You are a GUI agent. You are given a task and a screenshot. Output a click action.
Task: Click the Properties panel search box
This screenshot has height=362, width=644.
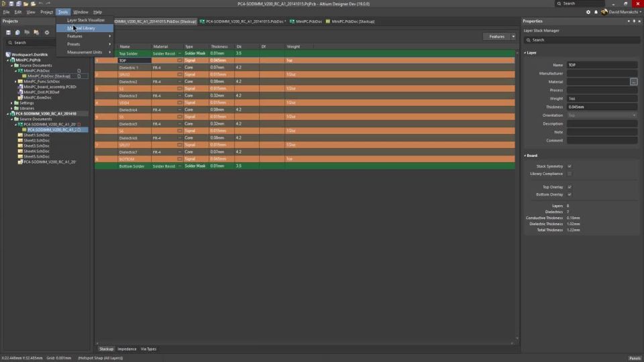coord(582,40)
